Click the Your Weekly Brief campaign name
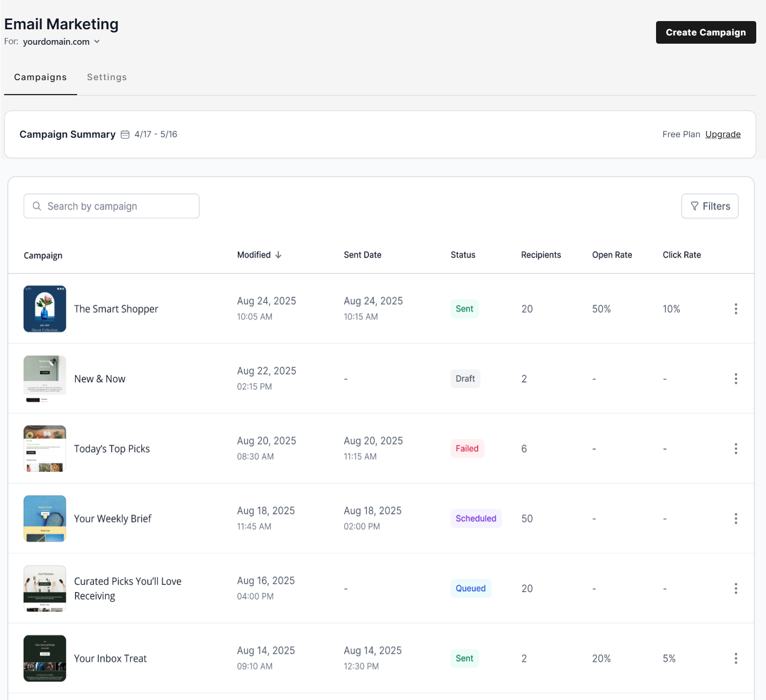The image size is (766, 700). coord(113,519)
